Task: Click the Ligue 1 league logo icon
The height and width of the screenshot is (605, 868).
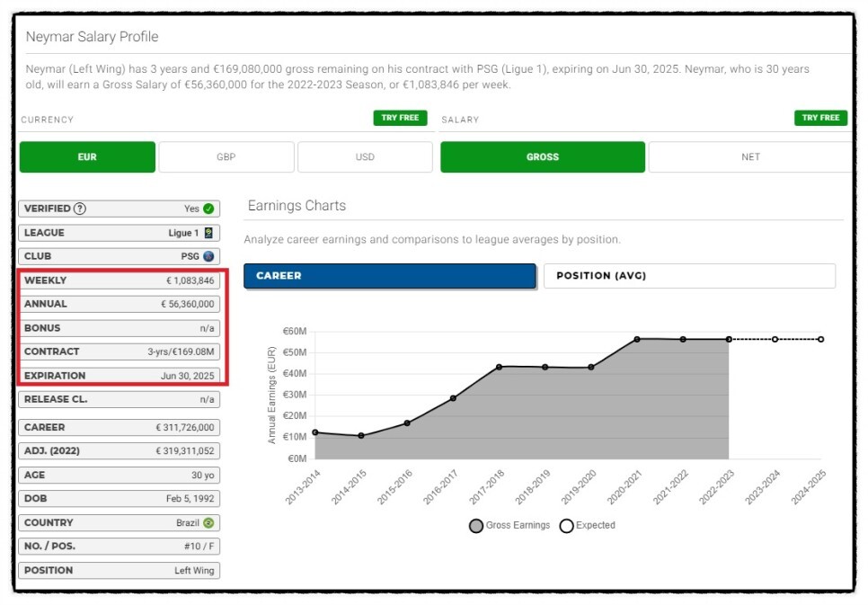Action: tap(208, 233)
